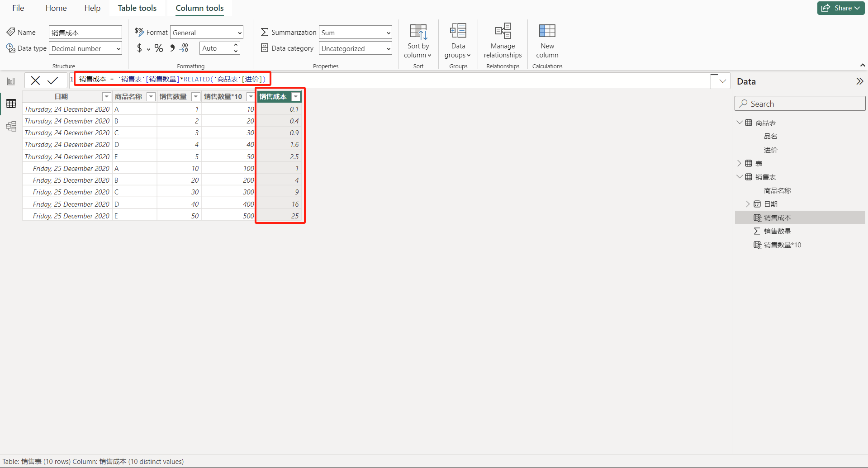Apply currency format with the dollar icon
Image resolution: width=868 pixels, height=468 pixels.
[139, 48]
